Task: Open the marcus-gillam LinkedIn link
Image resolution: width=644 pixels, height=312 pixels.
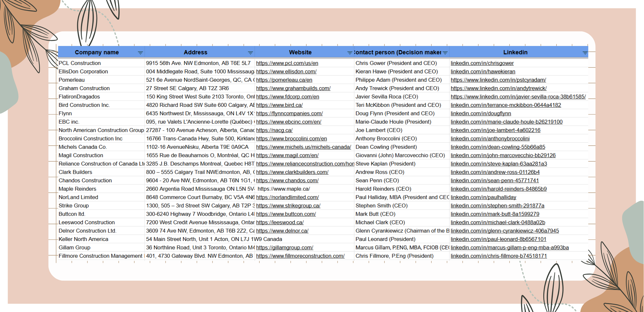Action: point(510,248)
